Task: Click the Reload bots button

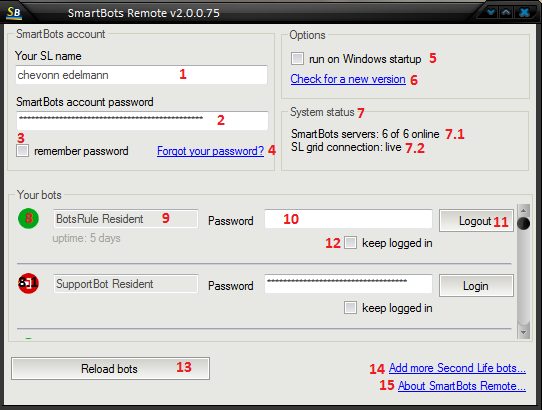Action: tap(110, 369)
